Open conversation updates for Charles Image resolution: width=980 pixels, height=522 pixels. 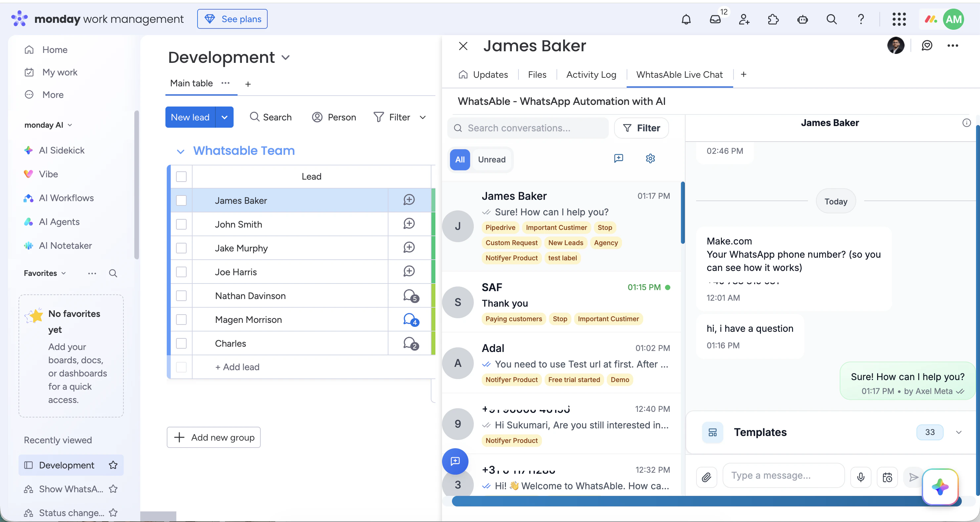(411, 344)
